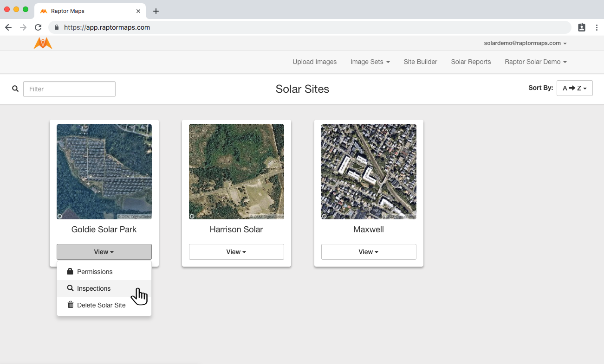
Task: Click the Goldie Solar Park satellite thumbnail
Action: coord(104,172)
